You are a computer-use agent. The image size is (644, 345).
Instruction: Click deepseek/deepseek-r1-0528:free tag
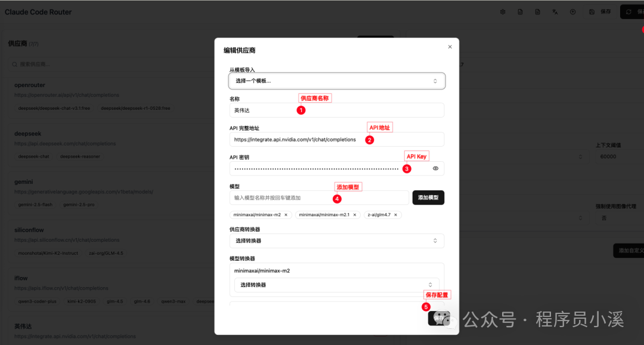135,108
